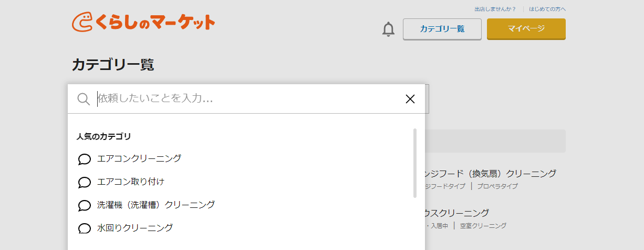This screenshot has height=250, width=644.
Task: Open the プロペラタイプ sub-category link
Action: [x=497, y=186]
